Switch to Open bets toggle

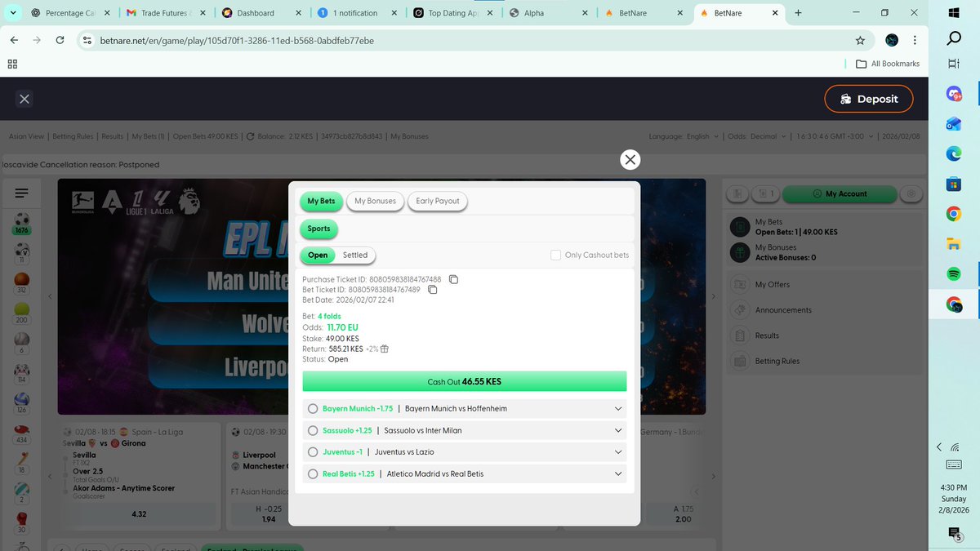point(318,255)
